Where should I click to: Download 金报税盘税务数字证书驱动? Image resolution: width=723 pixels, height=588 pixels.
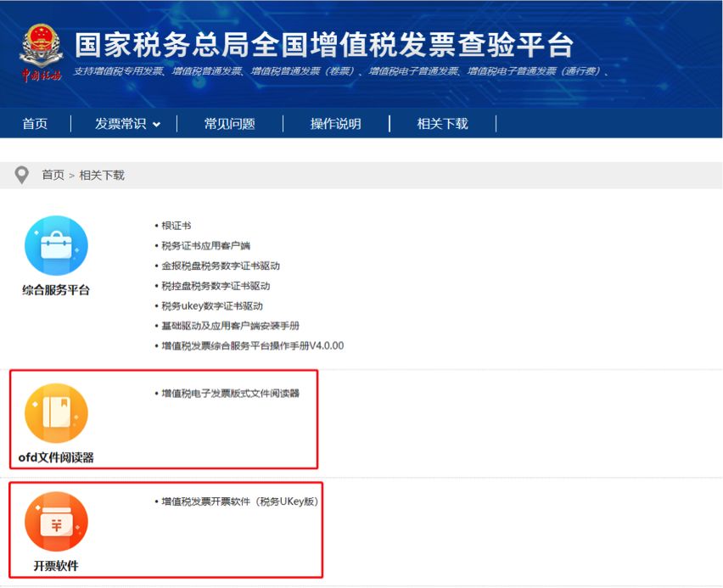221,266
